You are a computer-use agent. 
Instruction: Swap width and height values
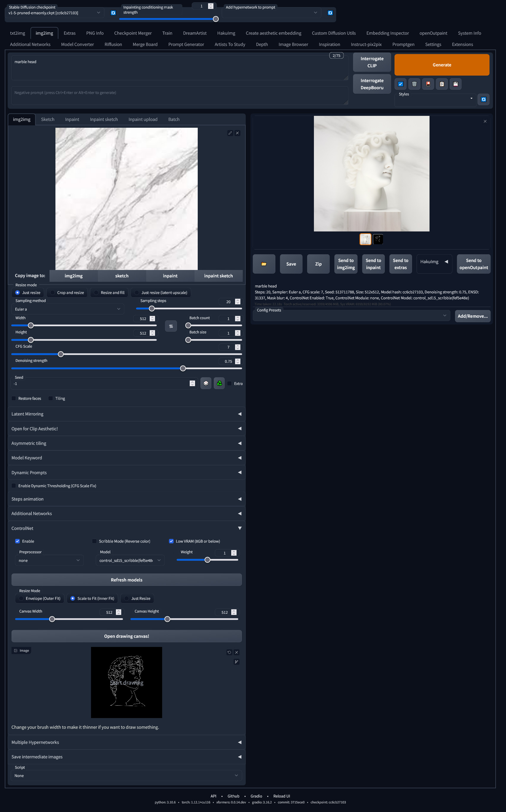coord(171,326)
